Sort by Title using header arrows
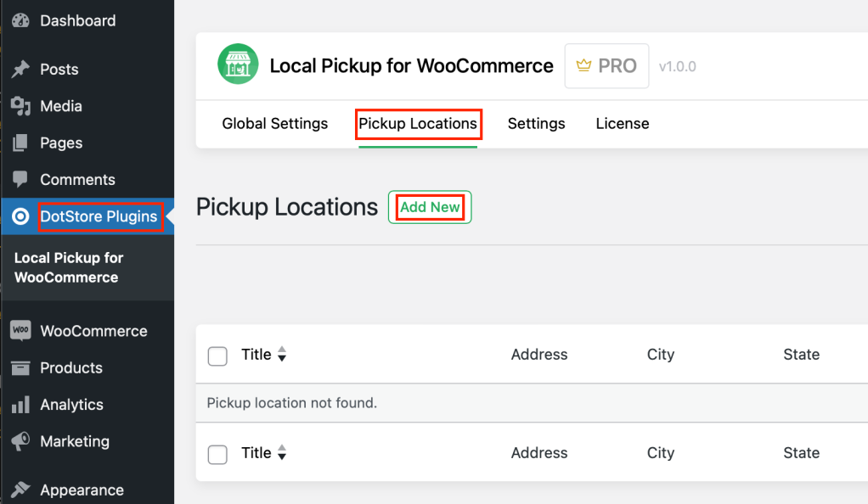Screen dimensions: 868x504 282,354
